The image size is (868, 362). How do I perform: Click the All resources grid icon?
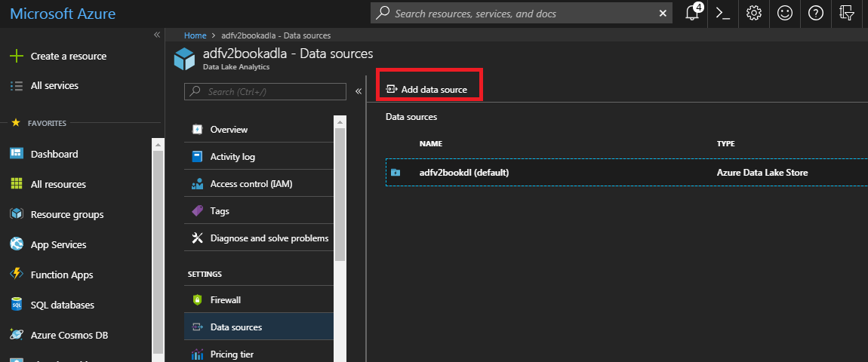point(17,184)
